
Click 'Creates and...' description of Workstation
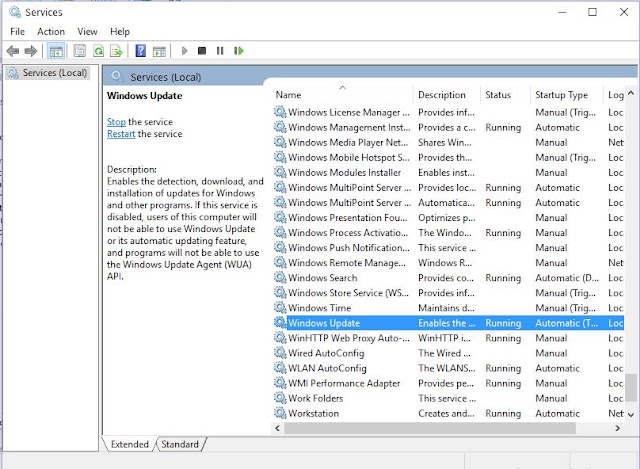pyautogui.click(x=447, y=413)
